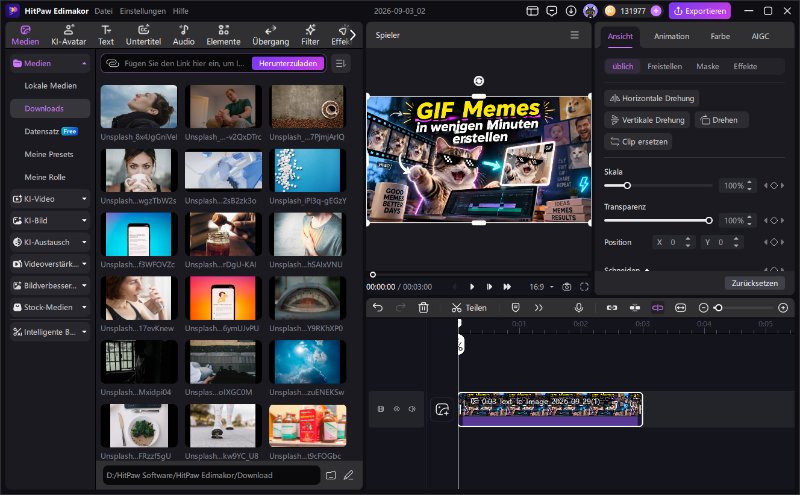Open the download folder icon
The width and height of the screenshot is (800, 495).
click(x=331, y=475)
